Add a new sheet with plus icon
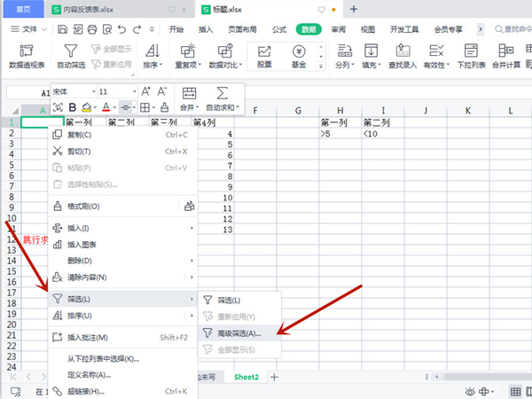The height and width of the screenshot is (399, 532). 274,377
